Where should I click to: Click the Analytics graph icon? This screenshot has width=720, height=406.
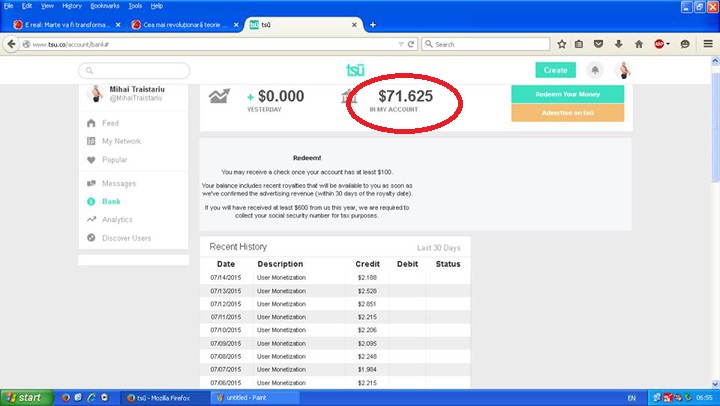tap(91, 220)
